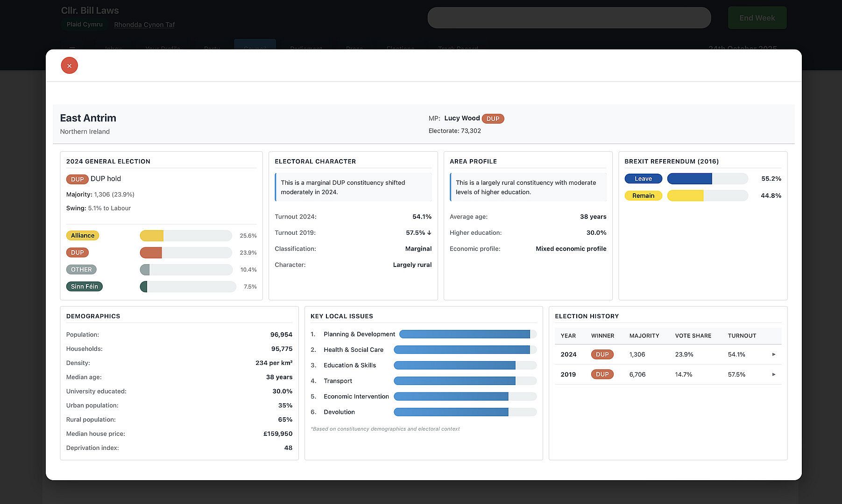Open the Rhondda Cynon Taf link
The height and width of the screenshot is (504, 842).
coord(144,25)
